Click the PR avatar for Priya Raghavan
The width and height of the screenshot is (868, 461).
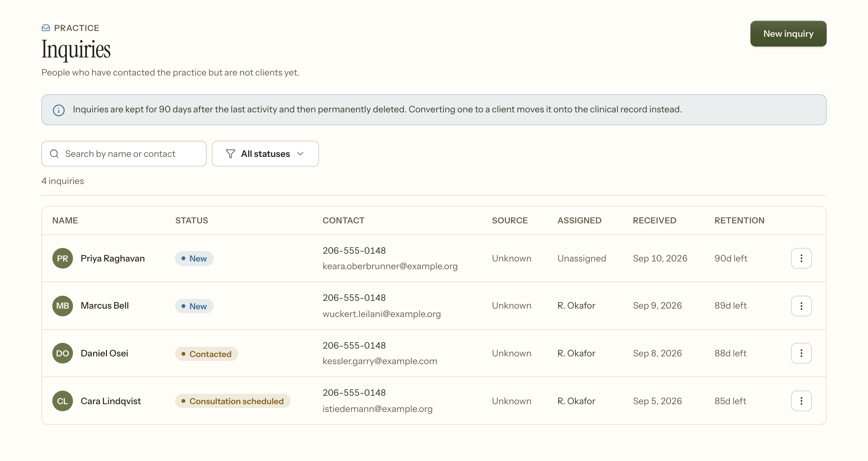[63, 259]
